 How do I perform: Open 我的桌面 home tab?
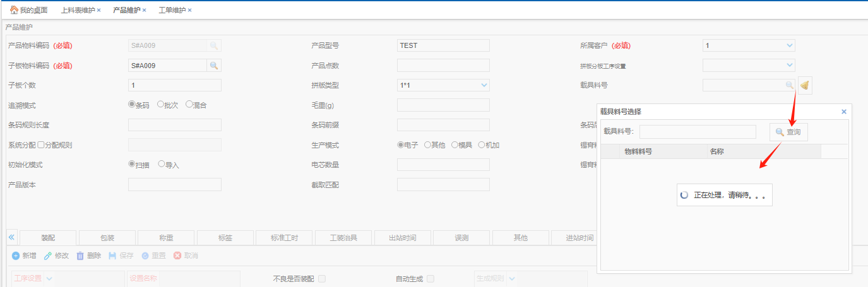pos(28,10)
